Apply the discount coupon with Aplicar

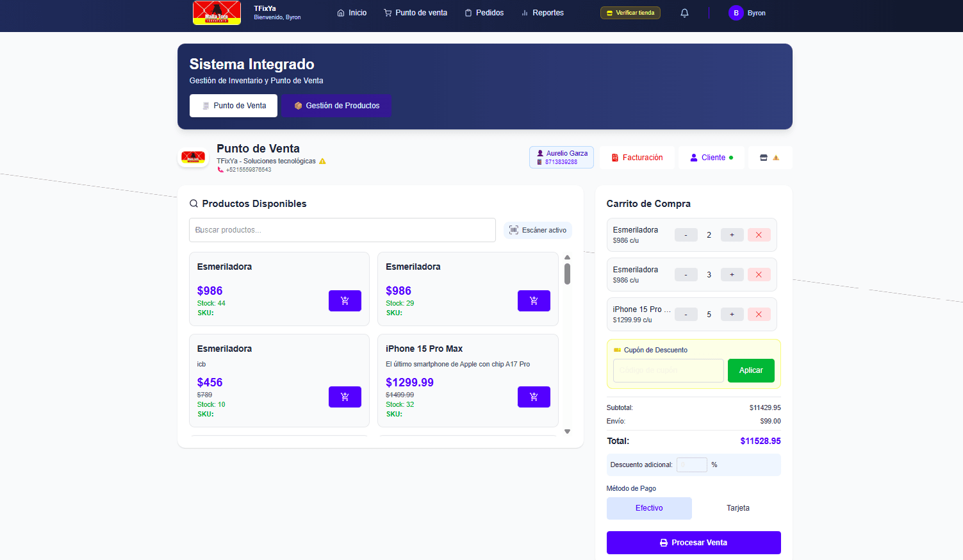pyautogui.click(x=750, y=370)
